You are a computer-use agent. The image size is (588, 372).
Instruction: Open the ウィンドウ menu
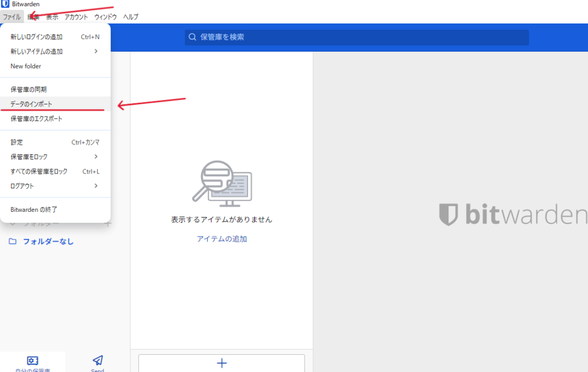click(x=106, y=17)
